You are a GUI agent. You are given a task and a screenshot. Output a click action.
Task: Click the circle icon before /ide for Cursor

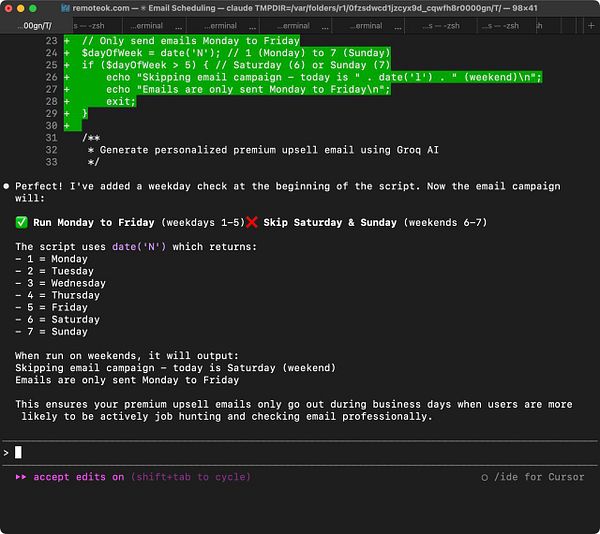click(484, 477)
